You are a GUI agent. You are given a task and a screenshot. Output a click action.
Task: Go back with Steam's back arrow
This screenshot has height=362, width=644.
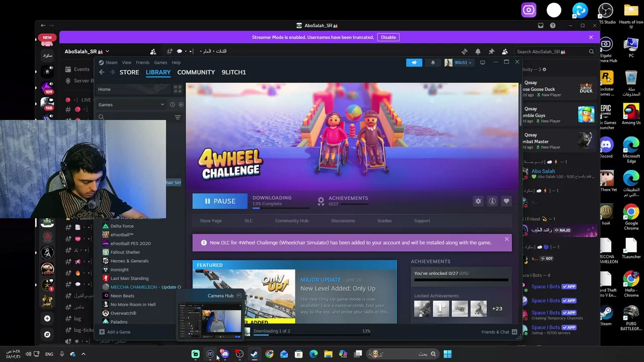coord(102,72)
